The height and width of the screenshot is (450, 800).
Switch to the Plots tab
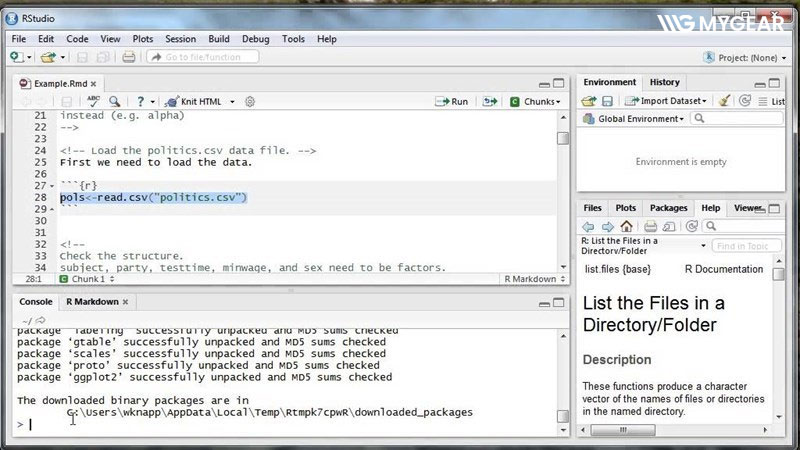(x=626, y=208)
